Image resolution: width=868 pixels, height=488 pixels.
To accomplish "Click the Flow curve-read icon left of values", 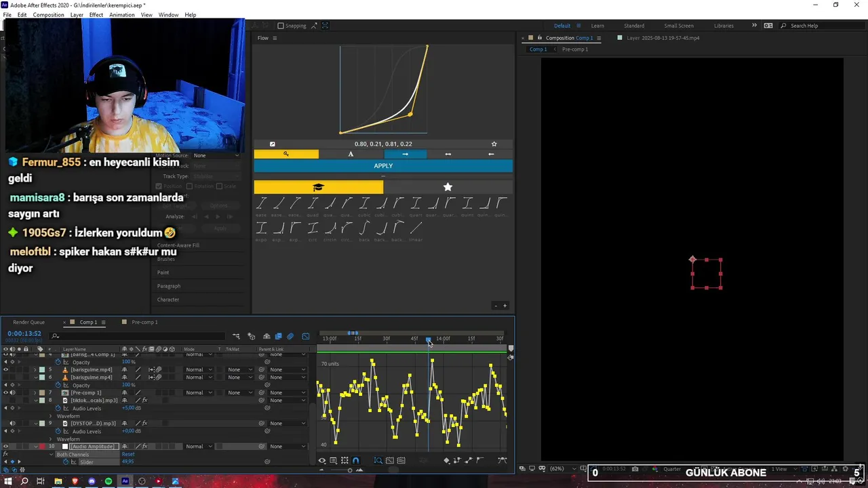I will coord(273,144).
